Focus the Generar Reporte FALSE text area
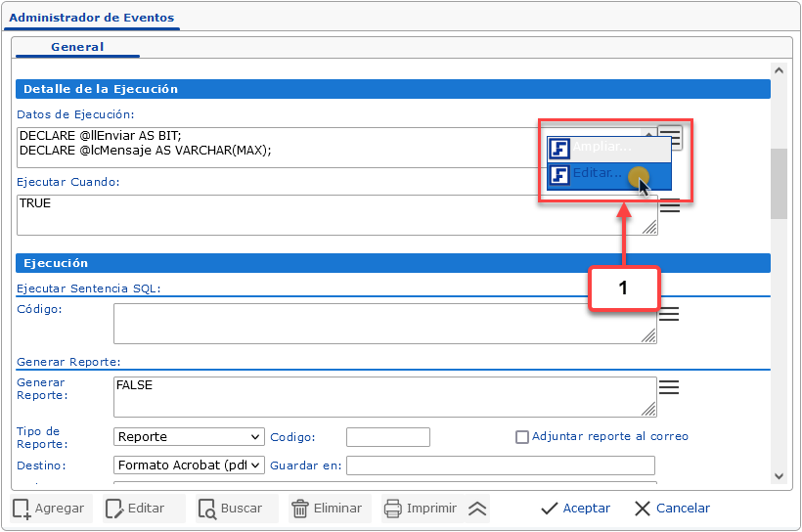This screenshot has height=532, width=802. pos(385,397)
